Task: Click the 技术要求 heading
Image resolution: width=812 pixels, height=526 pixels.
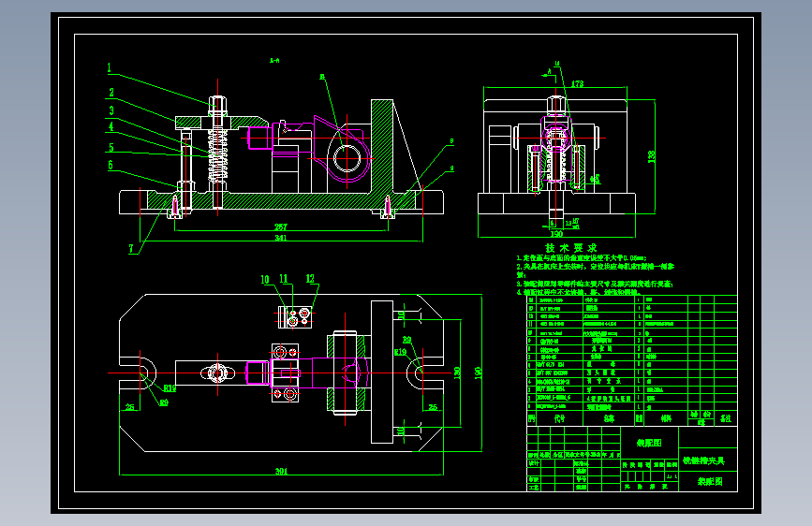Action: coord(571,248)
